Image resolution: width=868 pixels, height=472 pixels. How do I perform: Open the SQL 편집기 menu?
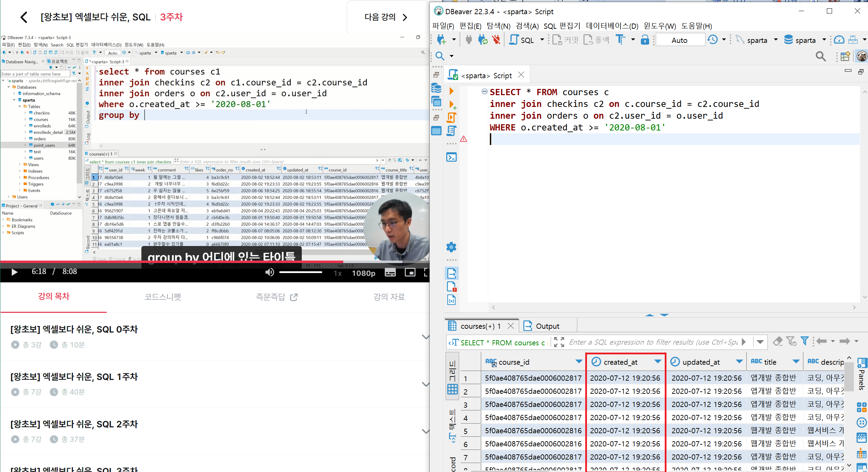[562, 26]
